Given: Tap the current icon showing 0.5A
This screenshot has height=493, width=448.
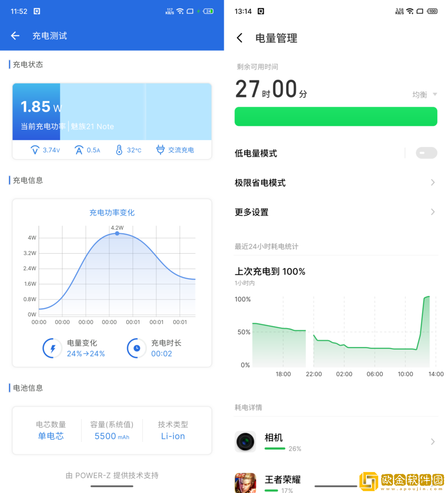Looking at the screenshot, I should click(79, 150).
